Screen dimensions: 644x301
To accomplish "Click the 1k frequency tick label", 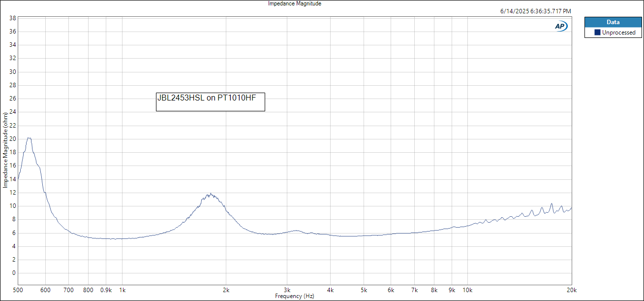I will point(123,290).
